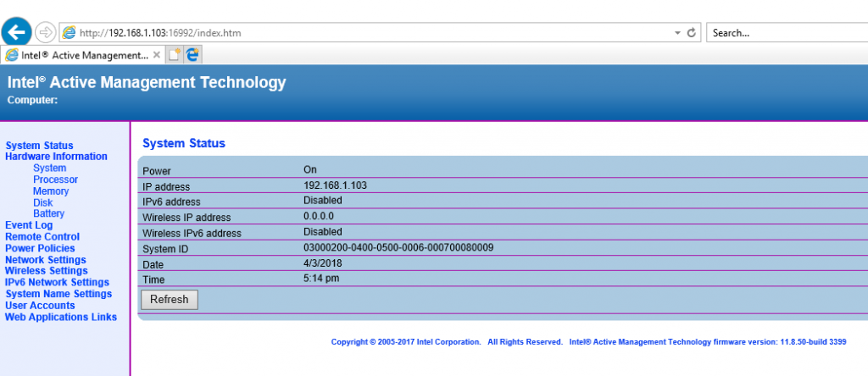Click the Wireless IP address value 0.0.0.0

pos(319,216)
